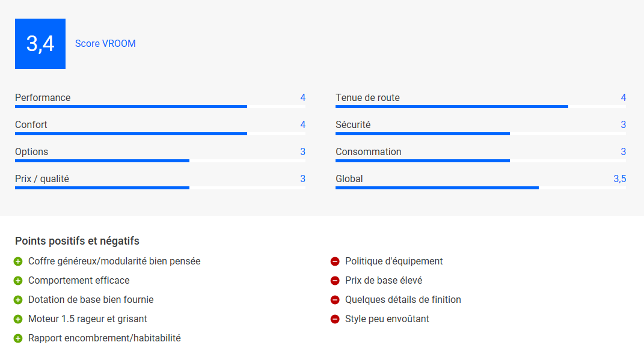Click the plus icon next to Comportement efficace
The width and height of the screenshot is (644, 360).
[x=18, y=281]
